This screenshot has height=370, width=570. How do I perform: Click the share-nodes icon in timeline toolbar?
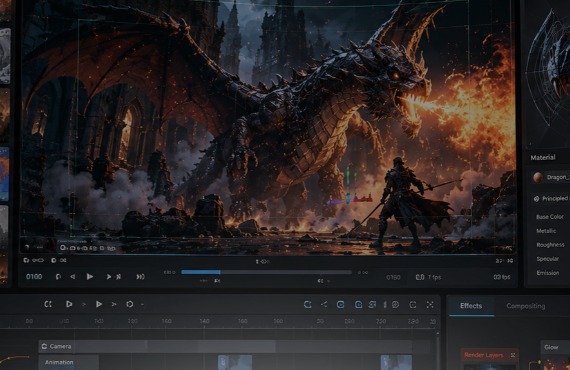[x=324, y=304]
